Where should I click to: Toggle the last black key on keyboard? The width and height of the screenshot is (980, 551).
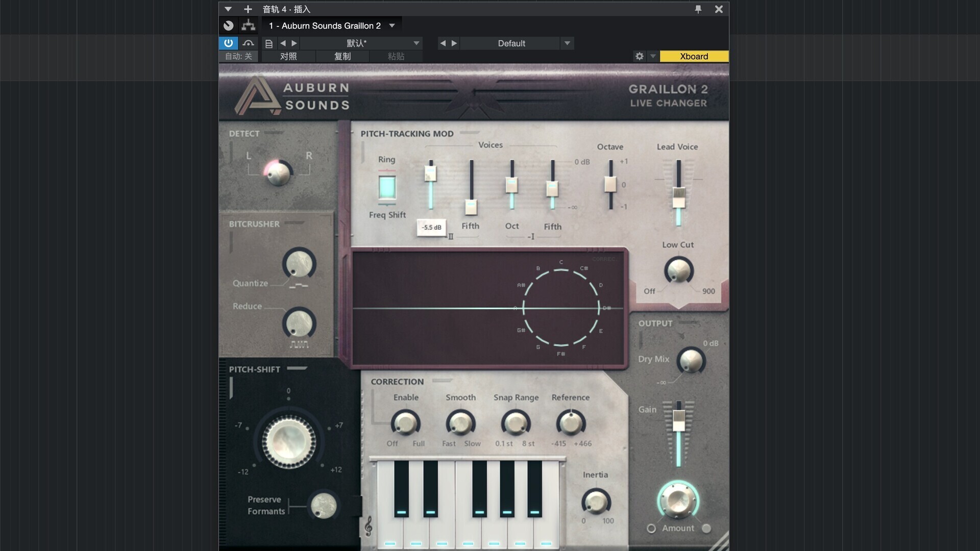(x=534, y=489)
